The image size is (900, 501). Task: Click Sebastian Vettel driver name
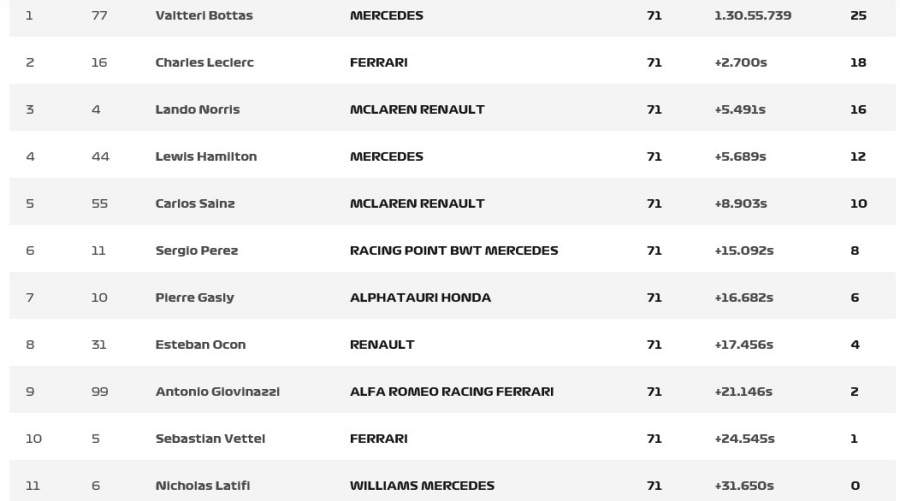(x=210, y=439)
